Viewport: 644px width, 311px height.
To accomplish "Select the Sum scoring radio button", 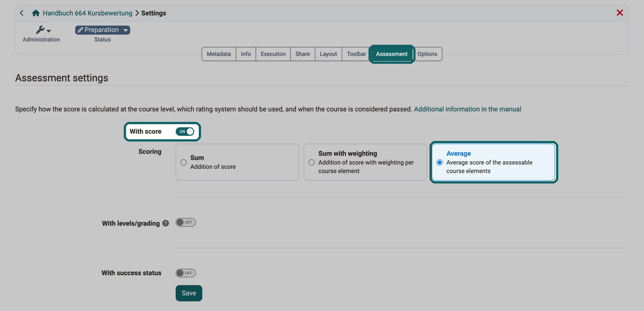I will tap(184, 162).
